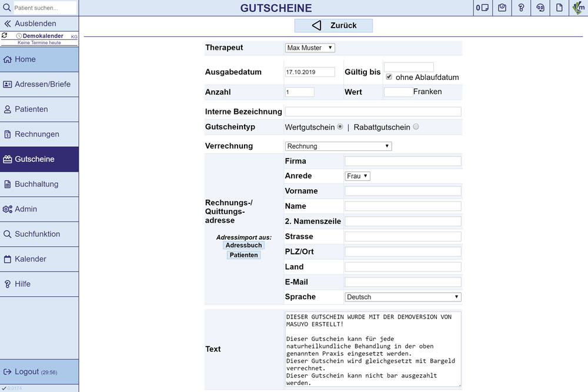This screenshot has height=392, width=588.
Task: Click the Masuyo logo icon
Action: point(579,8)
